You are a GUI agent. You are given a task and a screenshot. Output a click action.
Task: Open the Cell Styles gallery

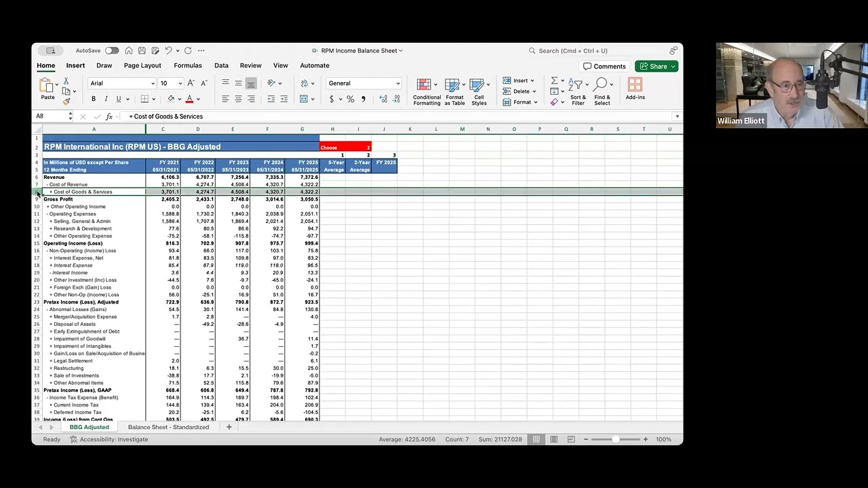point(479,91)
